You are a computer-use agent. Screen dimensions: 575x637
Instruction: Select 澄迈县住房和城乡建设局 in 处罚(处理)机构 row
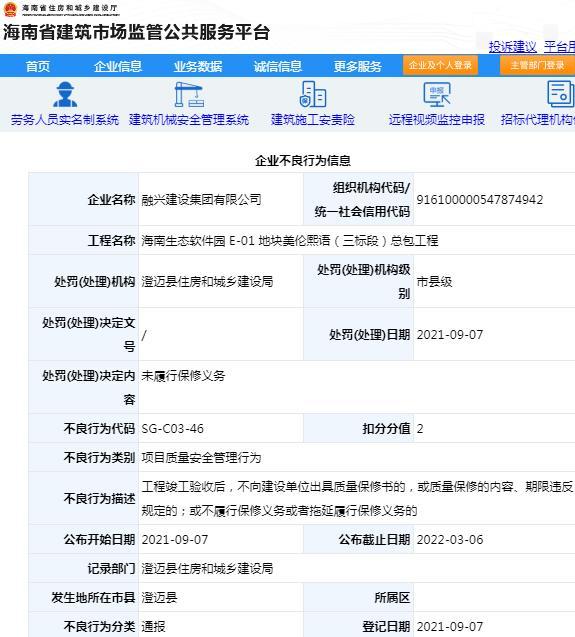(207, 282)
